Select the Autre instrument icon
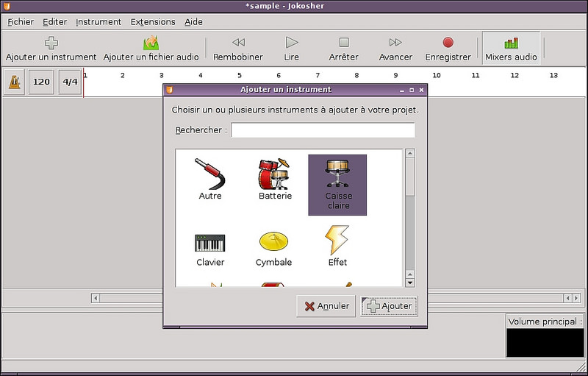The height and width of the screenshot is (376, 588). [209, 174]
